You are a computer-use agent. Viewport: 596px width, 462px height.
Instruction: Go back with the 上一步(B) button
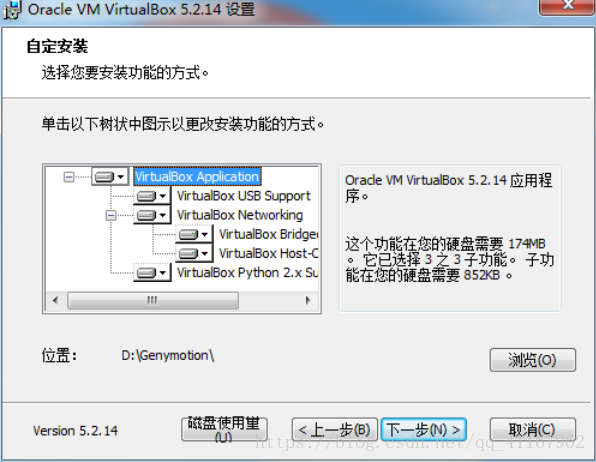[x=334, y=430]
